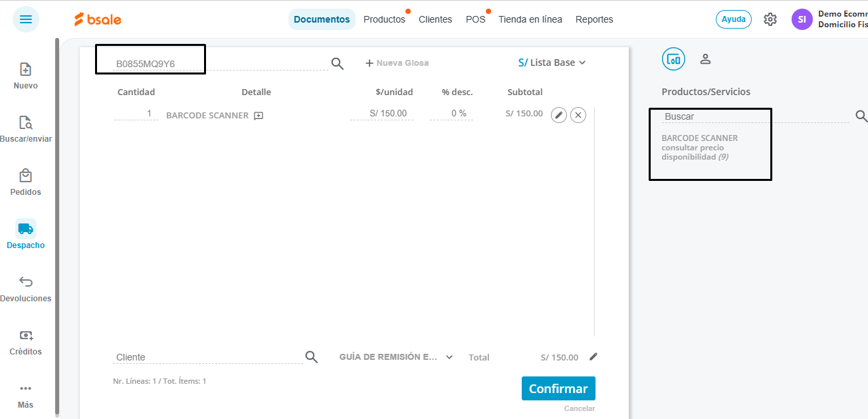Image resolution: width=868 pixels, height=419 pixels.
Task: Click the Confirmar button
Action: click(x=558, y=388)
